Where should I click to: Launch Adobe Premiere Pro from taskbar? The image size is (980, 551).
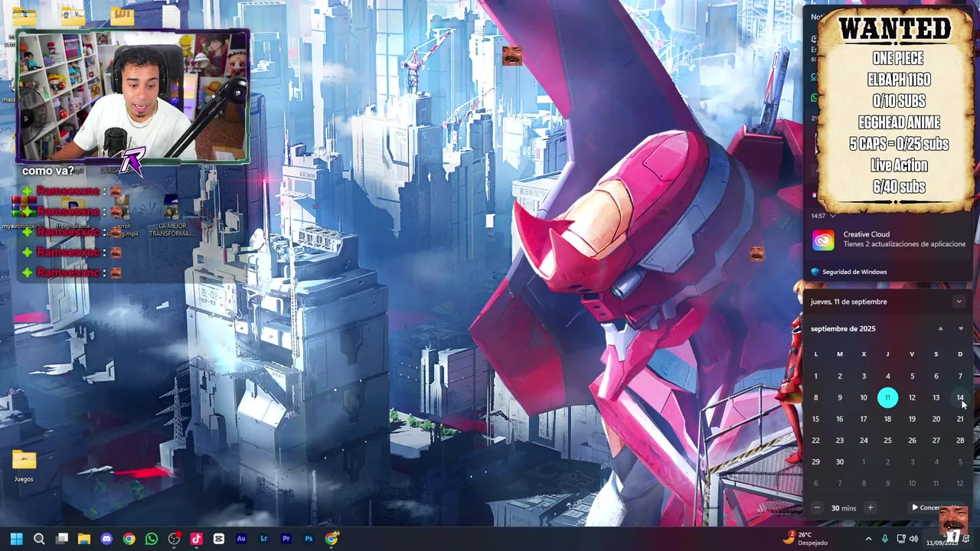(286, 539)
